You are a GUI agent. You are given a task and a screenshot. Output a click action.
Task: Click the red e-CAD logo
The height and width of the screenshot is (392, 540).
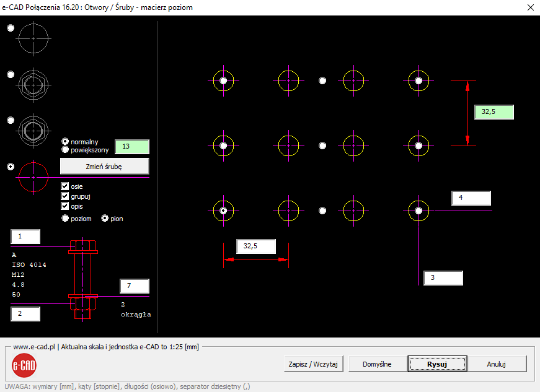click(x=24, y=365)
